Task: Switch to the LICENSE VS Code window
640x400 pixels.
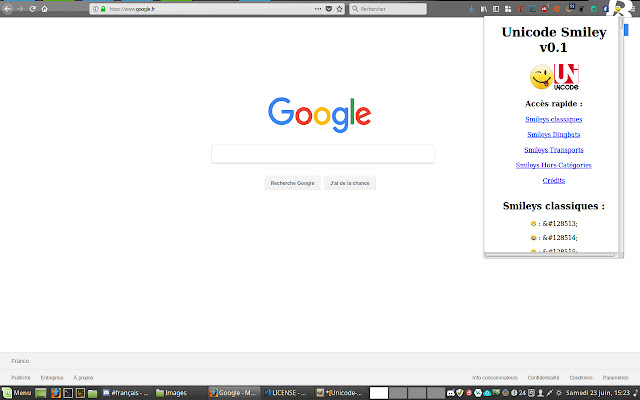Action: 287,393
